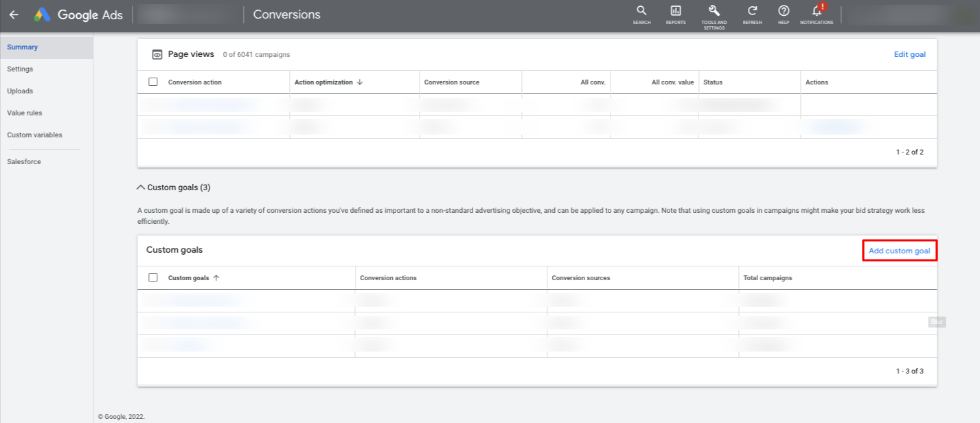This screenshot has width=980, height=423.
Task: Click the Total campaigns column header
Action: [x=768, y=278]
